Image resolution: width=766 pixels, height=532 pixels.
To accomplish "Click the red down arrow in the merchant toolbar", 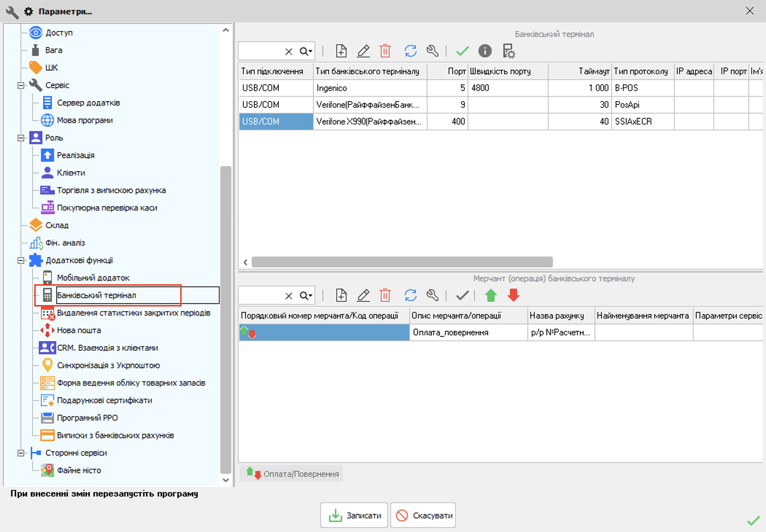I will pyautogui.click(x=513, y=295).
